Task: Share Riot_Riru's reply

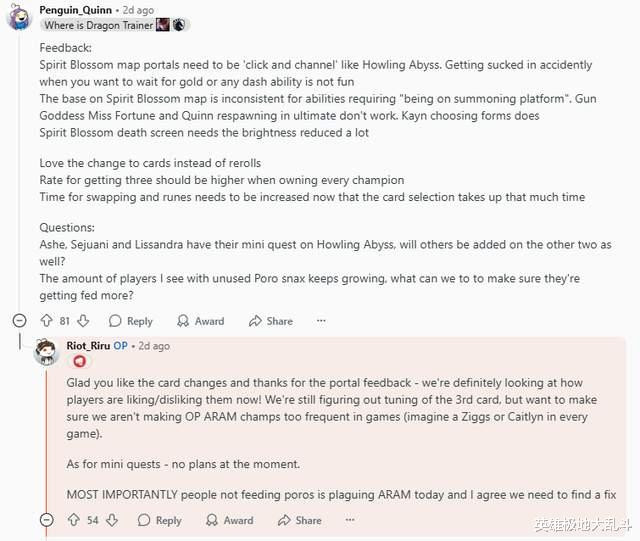Action: 300,521
